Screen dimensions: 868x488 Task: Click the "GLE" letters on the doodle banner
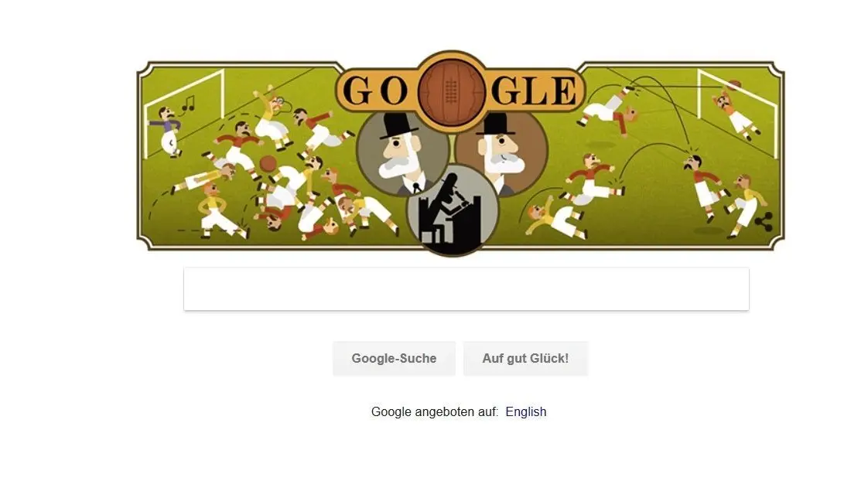point(534,91)
